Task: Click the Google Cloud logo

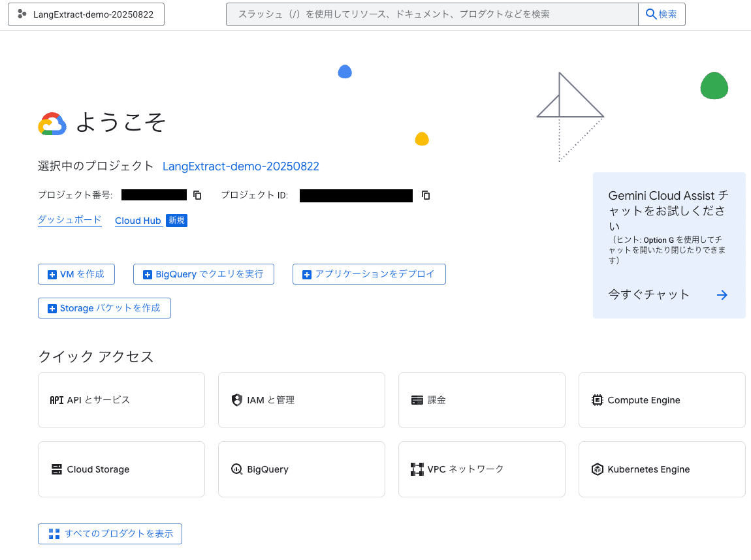Action: (x=53, y=124)
